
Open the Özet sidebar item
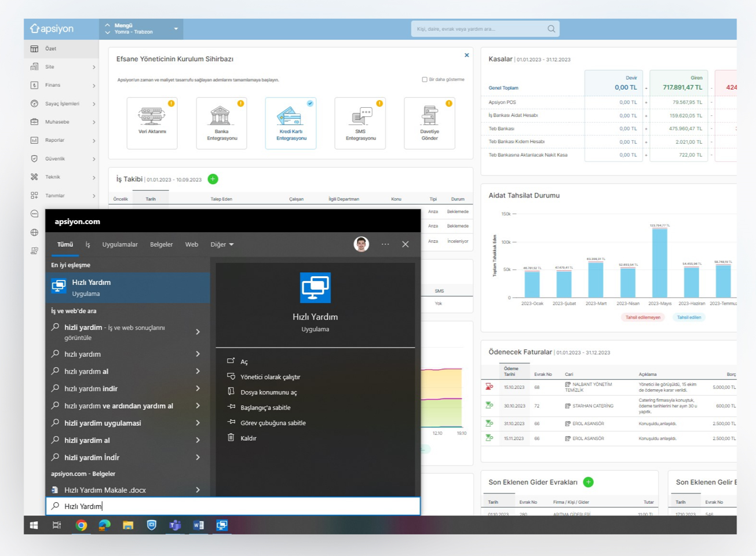[x=61, y=49]
